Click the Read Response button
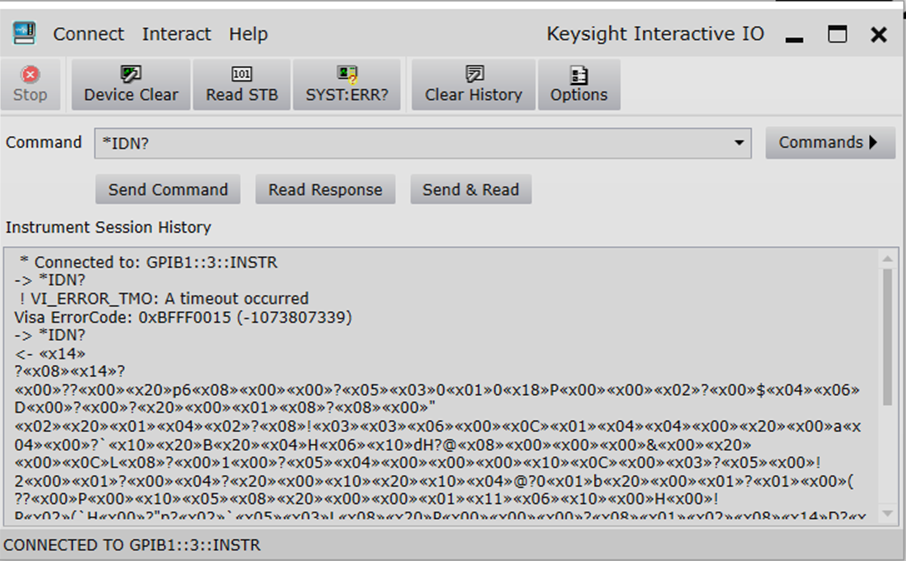 [x=325, y=190]
